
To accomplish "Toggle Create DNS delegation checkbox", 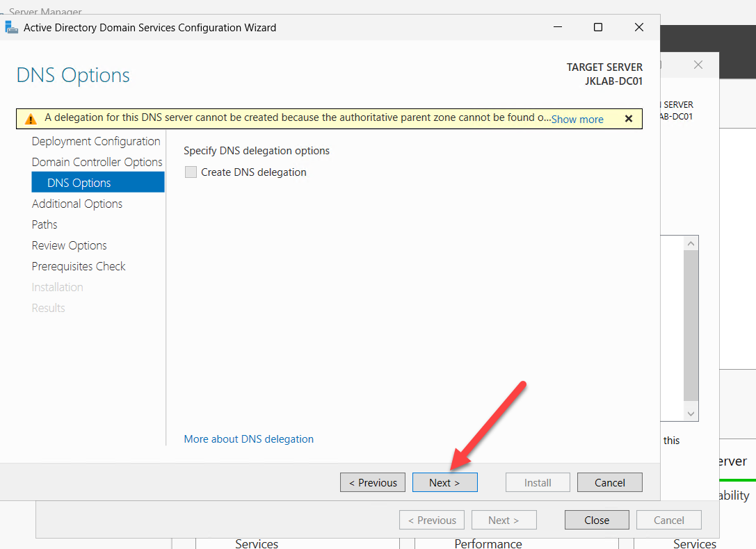I will pyautogui.click(x=191, y=172).
